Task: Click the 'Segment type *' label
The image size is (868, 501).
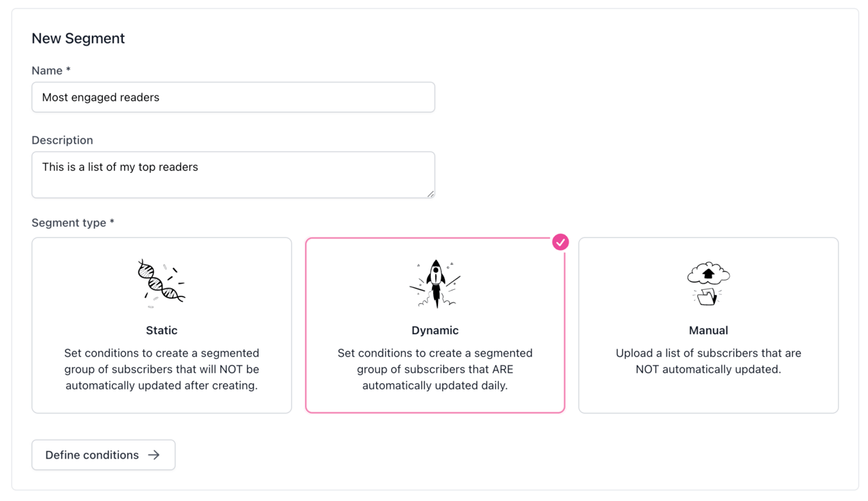Action: click(73, 223)
